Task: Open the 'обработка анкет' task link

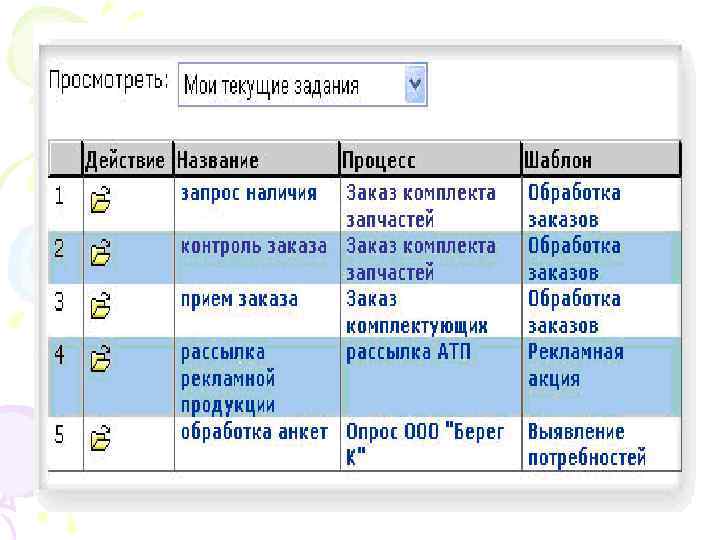Action: coord(254,432)
